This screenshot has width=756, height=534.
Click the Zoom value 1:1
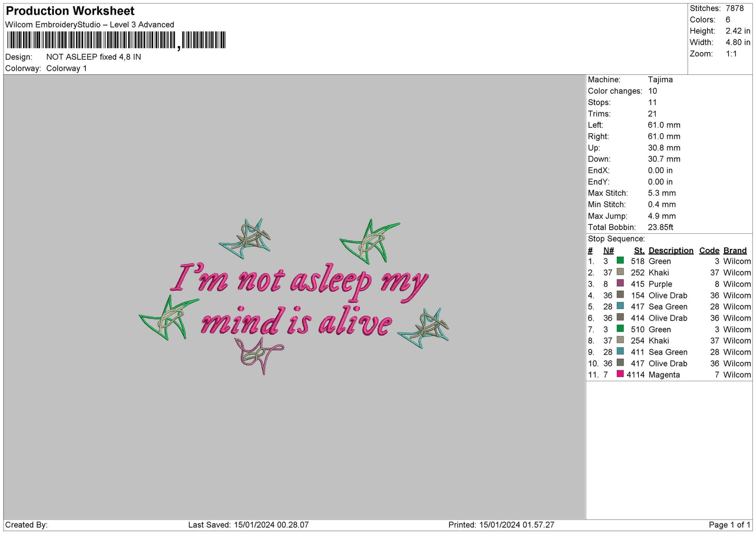pos(731,54)
